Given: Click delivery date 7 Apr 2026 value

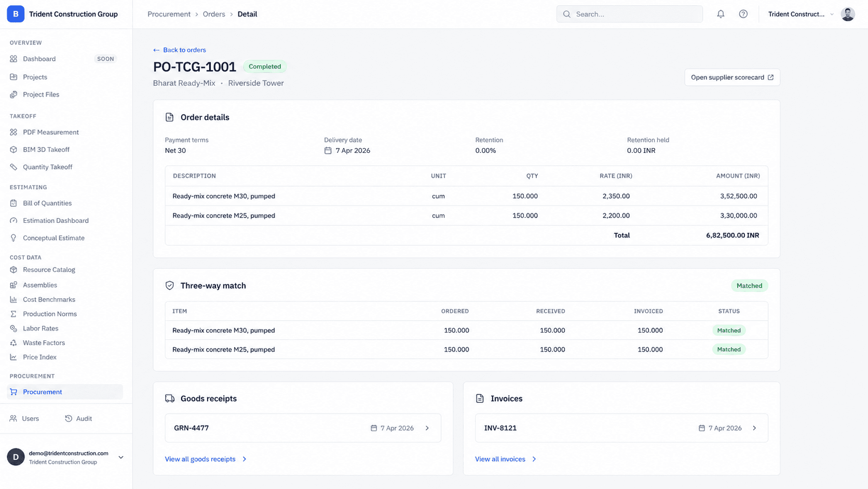Looking at the screenshot, I should (352, 151).
